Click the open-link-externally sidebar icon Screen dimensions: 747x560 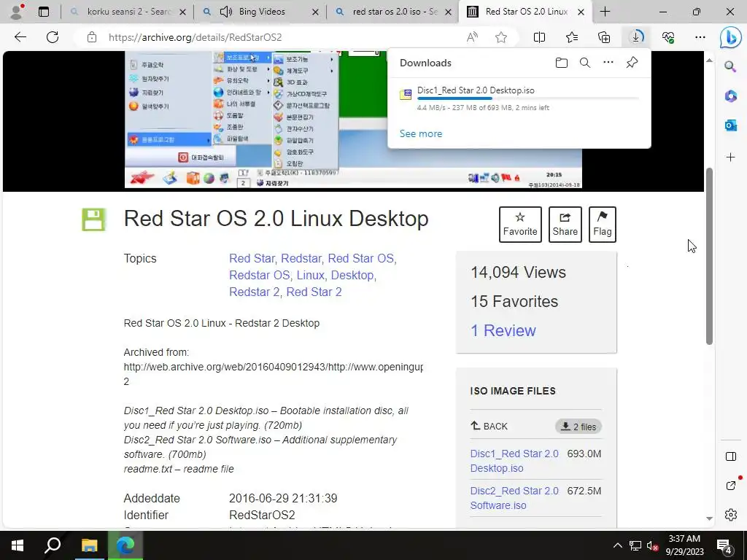point(730,485)
